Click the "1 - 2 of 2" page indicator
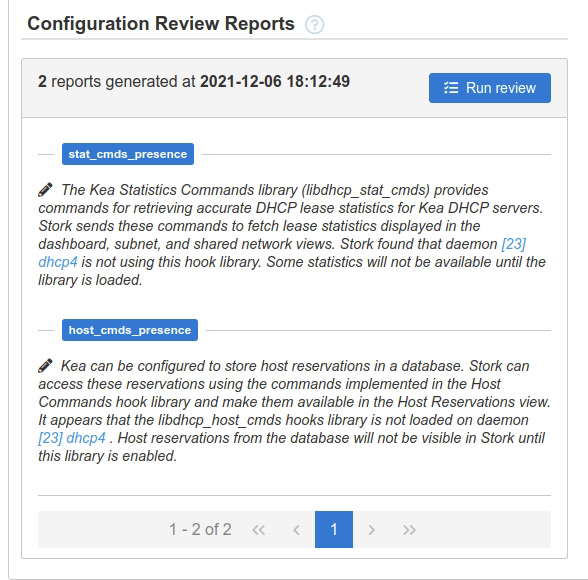This screenshot has height=580, width=588. (200, 530)
